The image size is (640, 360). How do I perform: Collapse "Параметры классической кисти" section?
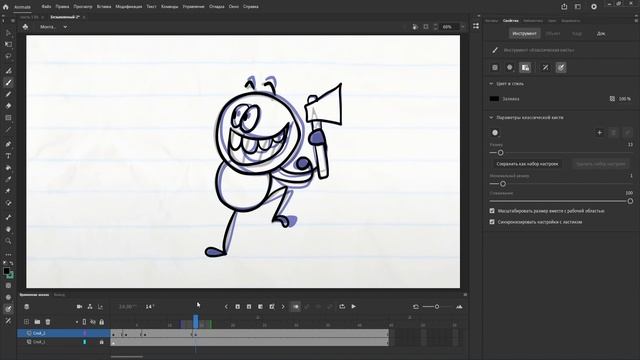(x=491, y=118)
